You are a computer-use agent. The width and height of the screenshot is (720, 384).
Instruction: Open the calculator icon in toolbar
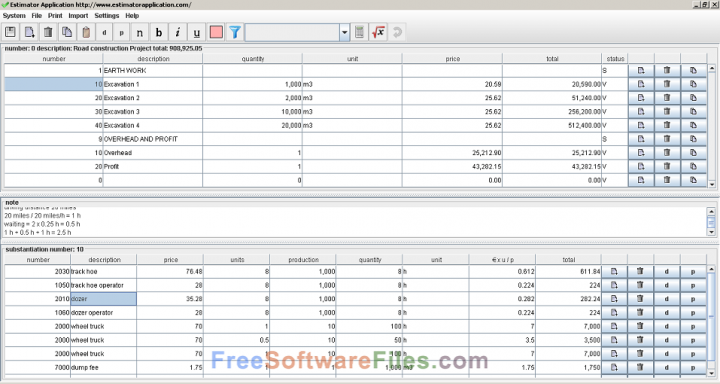[x=360, y=32]
